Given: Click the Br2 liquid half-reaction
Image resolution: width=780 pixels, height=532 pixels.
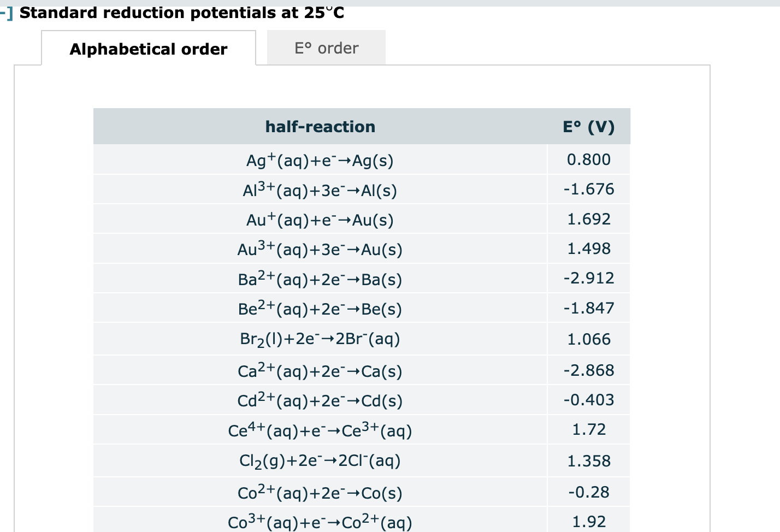Looking at the screenshot, I should [x=320, y=339].
